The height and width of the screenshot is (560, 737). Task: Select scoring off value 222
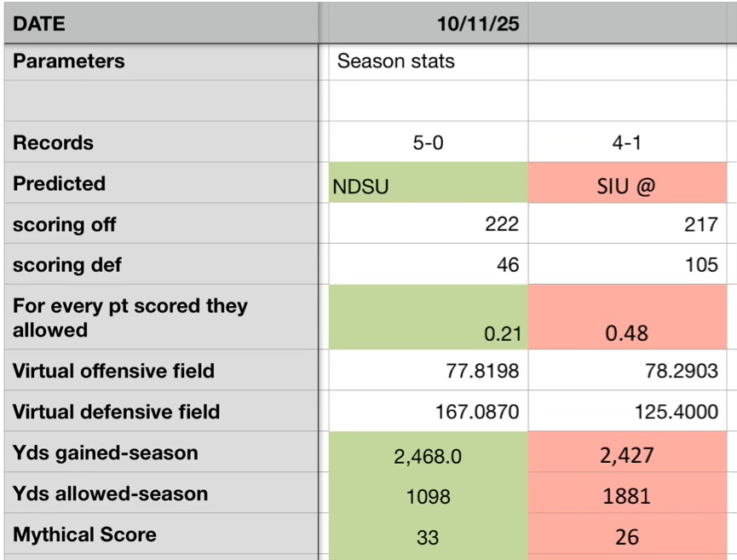[x=424, y=224]
